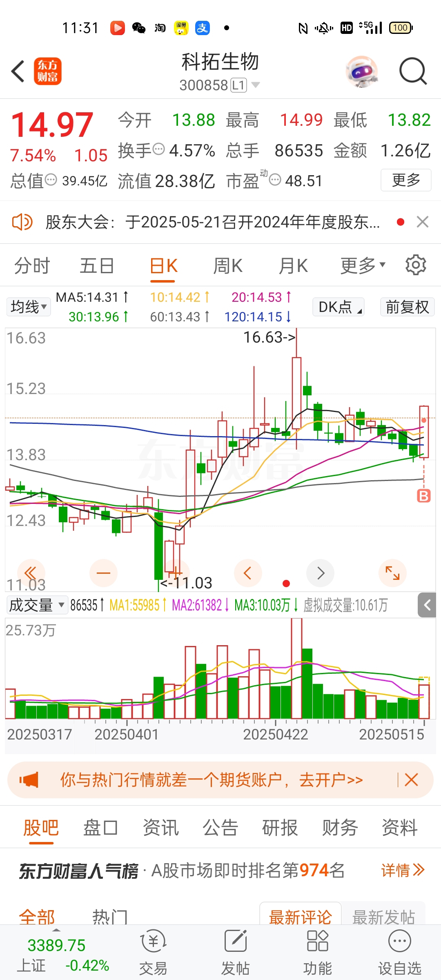Viewport: 441px width, 980px height.
Task: Move chart cursor left one candle
Action: coord(248,573)
